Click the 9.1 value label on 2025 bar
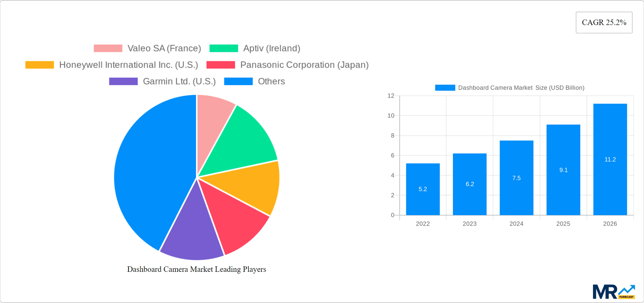 563,170
